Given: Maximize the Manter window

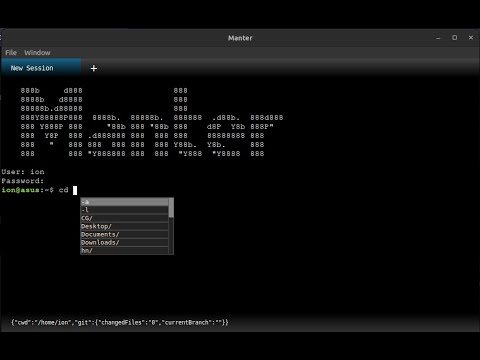Looking at the screenshot, I should click(x=455, y=38).
